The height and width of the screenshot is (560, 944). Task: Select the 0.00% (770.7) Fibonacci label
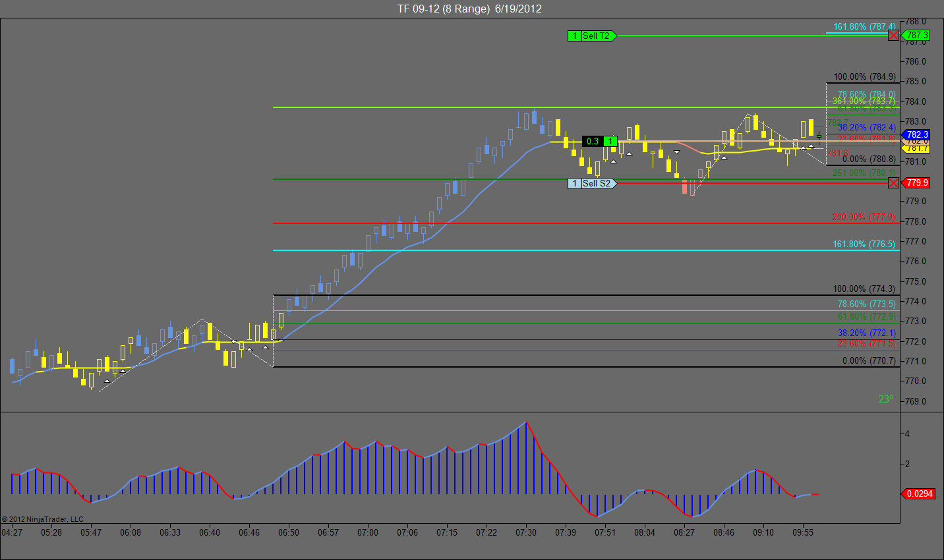point(869,361)
